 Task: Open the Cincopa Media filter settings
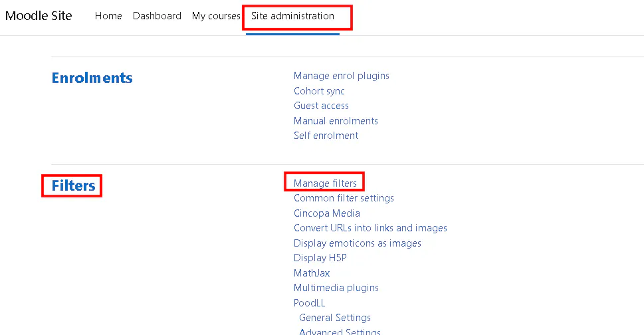pos(327,213)
